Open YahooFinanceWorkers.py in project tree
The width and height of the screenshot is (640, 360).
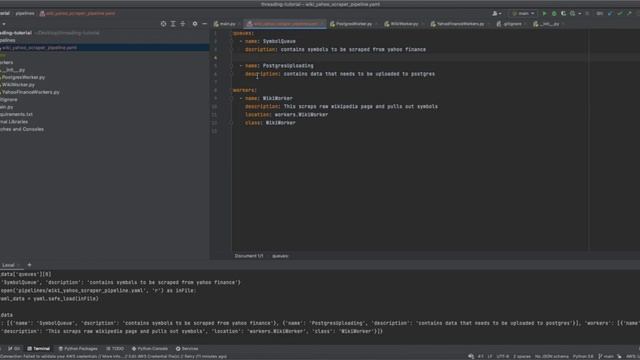(x=31, y=92)
